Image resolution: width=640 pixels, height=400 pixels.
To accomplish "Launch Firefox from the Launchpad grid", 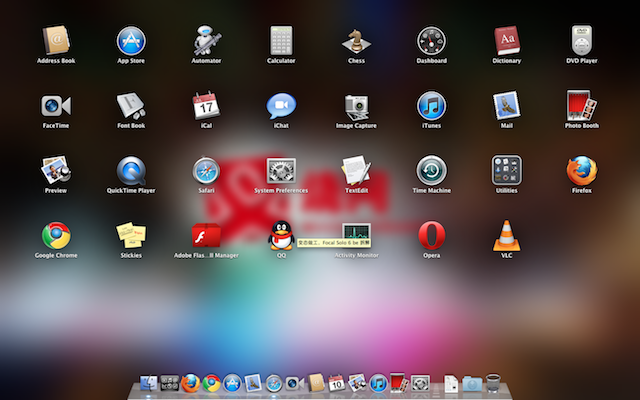I will point(582,171).
